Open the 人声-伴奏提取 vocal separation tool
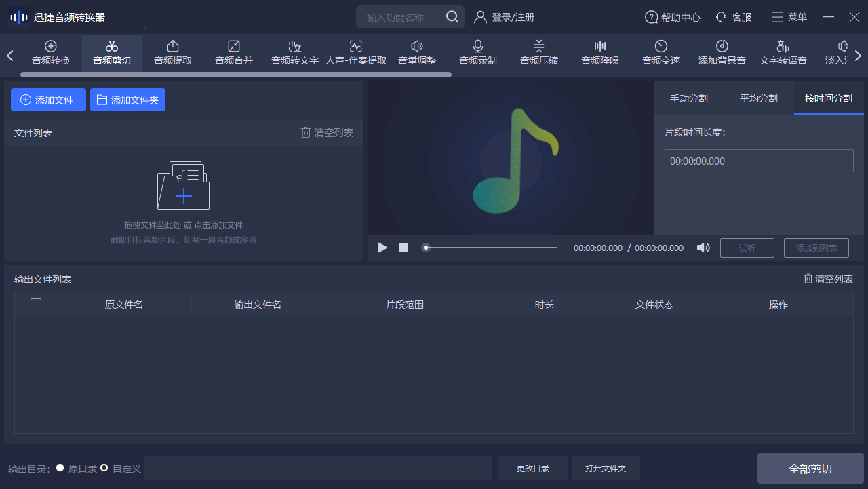Screen dimensions: 868x489 (355, 53)
